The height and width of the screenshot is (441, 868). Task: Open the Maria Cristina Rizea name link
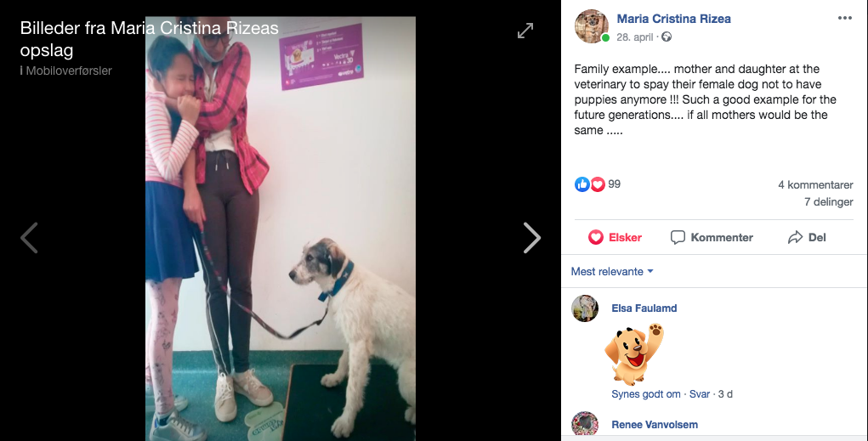pyautogui.click(x=673, y=19)
